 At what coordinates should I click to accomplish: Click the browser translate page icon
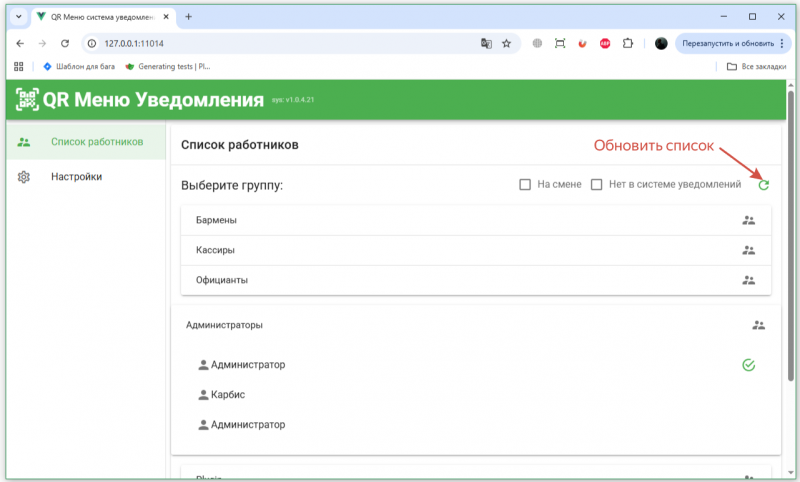tap(486, 44)
